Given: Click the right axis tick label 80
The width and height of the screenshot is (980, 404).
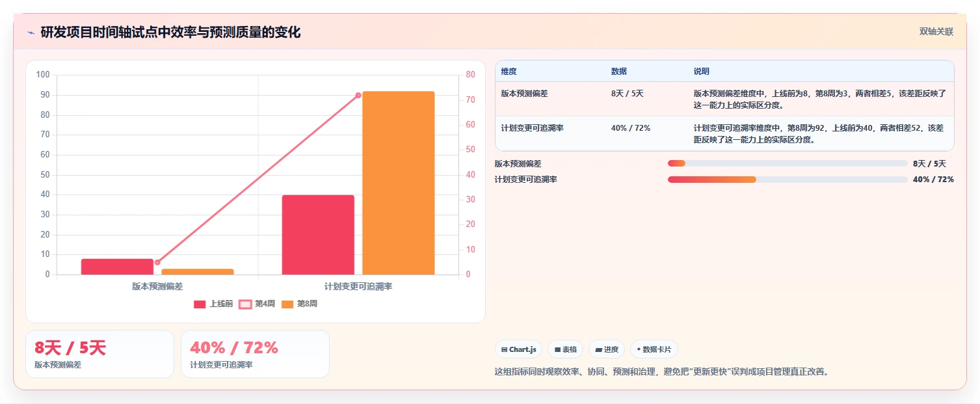Looking at the screenshot, I should (x=470, y=75).
